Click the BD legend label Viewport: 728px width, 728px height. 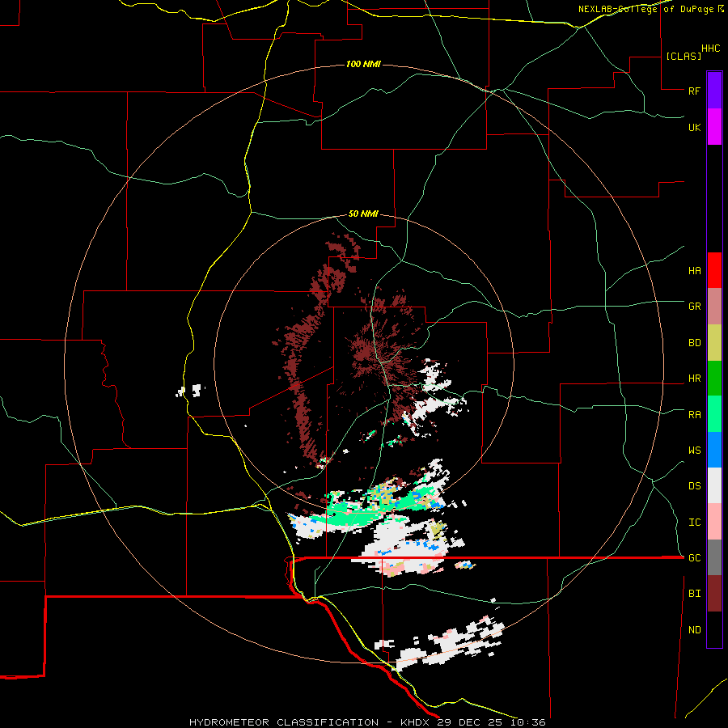click(694, 343)
